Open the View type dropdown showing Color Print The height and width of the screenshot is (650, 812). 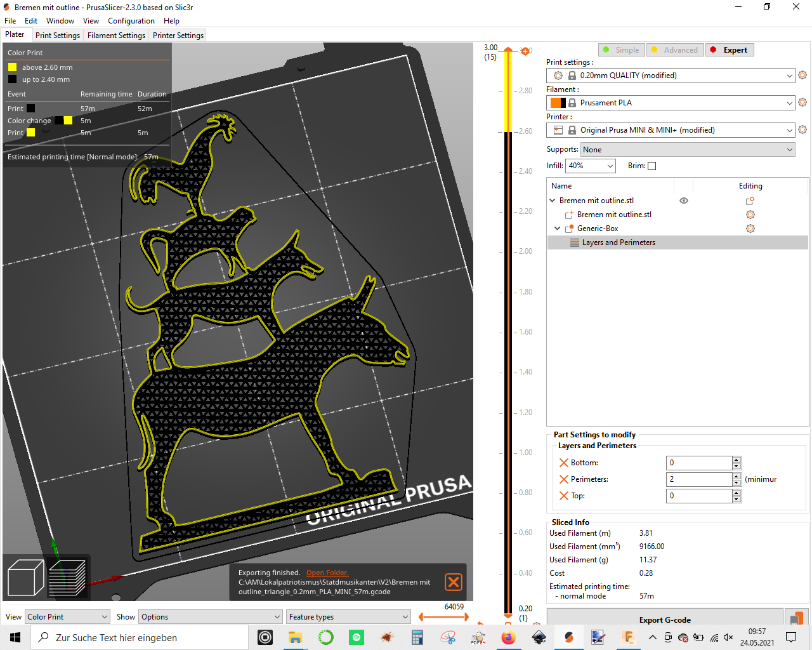[x=67, y=617]
